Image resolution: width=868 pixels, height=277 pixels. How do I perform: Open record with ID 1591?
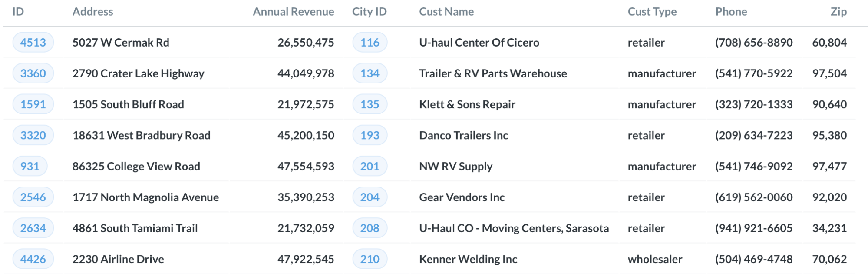(33, 104)
